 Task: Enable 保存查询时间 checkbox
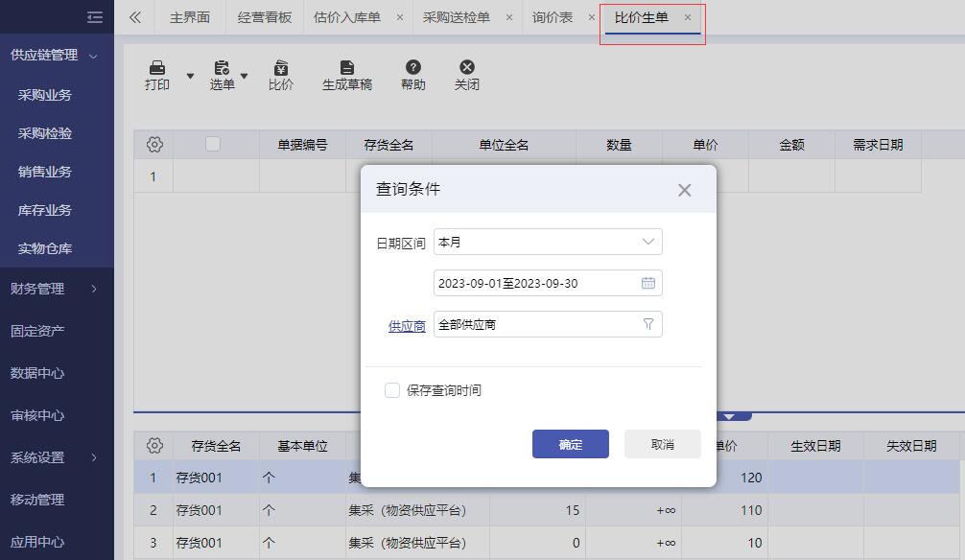pos(392,390)
